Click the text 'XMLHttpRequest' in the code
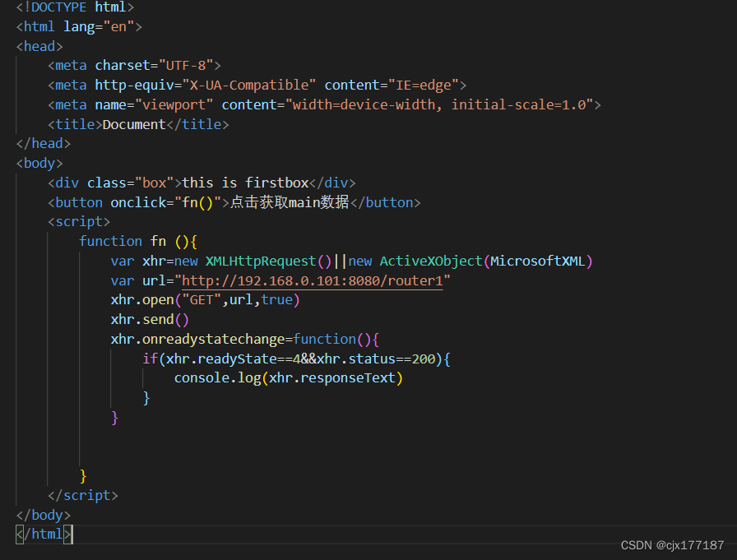 (x=261, y=261)
